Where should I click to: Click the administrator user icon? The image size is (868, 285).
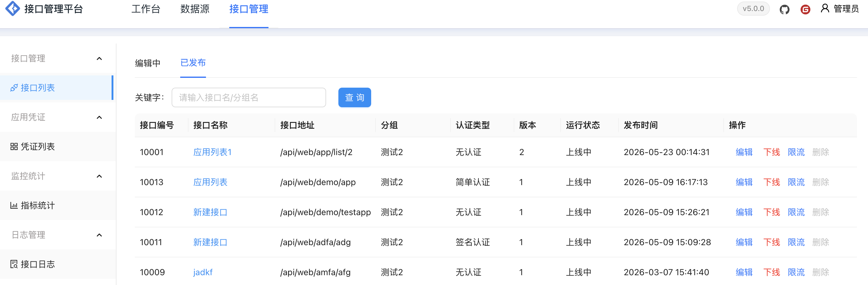[824, 8]
